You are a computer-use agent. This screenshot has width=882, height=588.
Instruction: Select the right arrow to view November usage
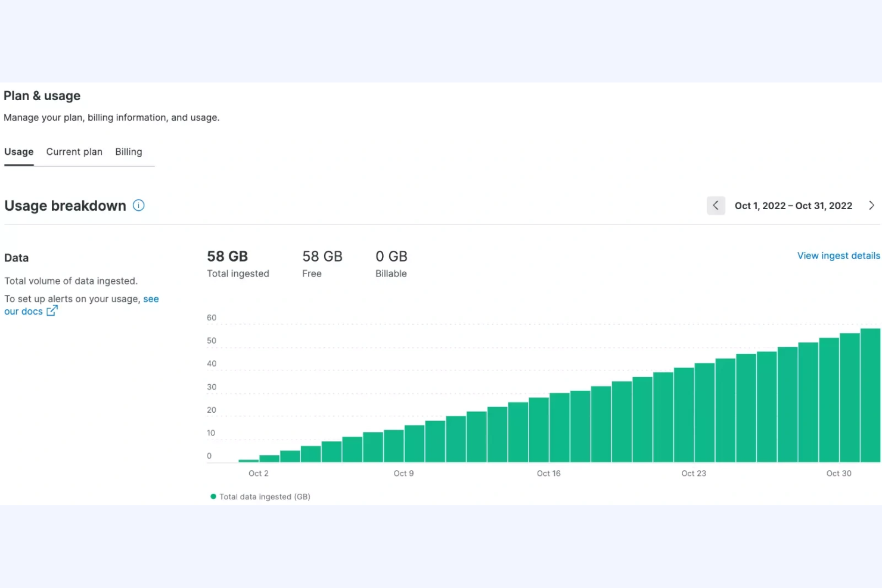pyautogui.click(x=871, y=205)
